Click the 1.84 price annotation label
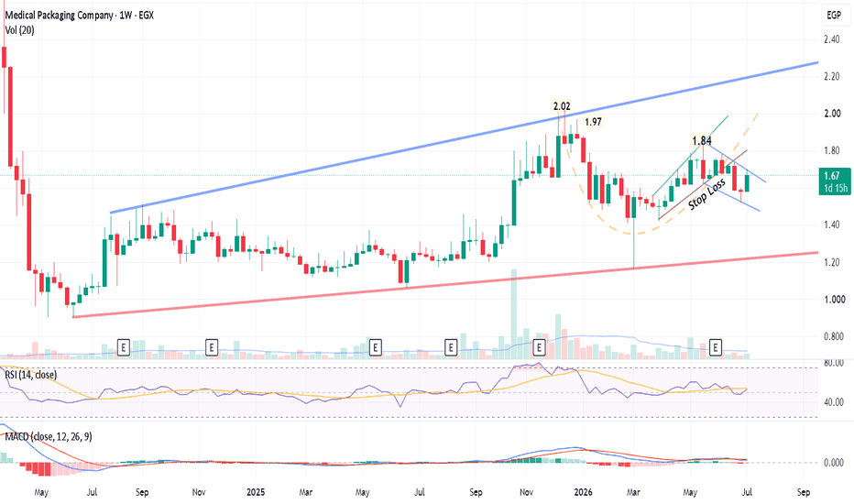The image size is (854, 504). [702, 142]
